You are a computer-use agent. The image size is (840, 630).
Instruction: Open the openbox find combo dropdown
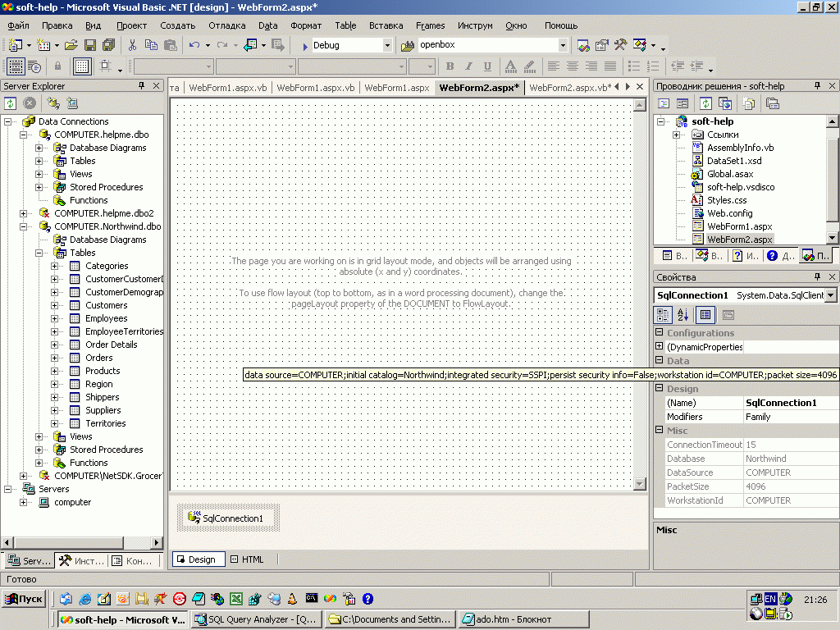pos(563,46)
